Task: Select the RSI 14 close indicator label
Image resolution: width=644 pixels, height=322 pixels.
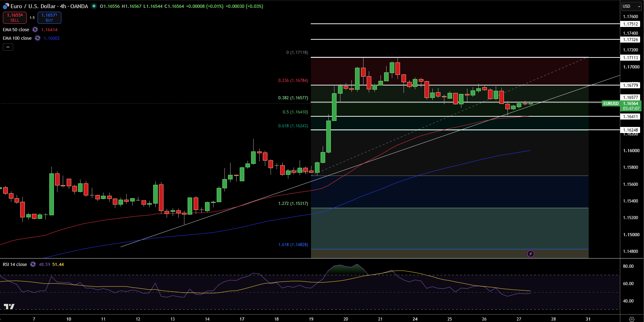Action: (15, 265)
